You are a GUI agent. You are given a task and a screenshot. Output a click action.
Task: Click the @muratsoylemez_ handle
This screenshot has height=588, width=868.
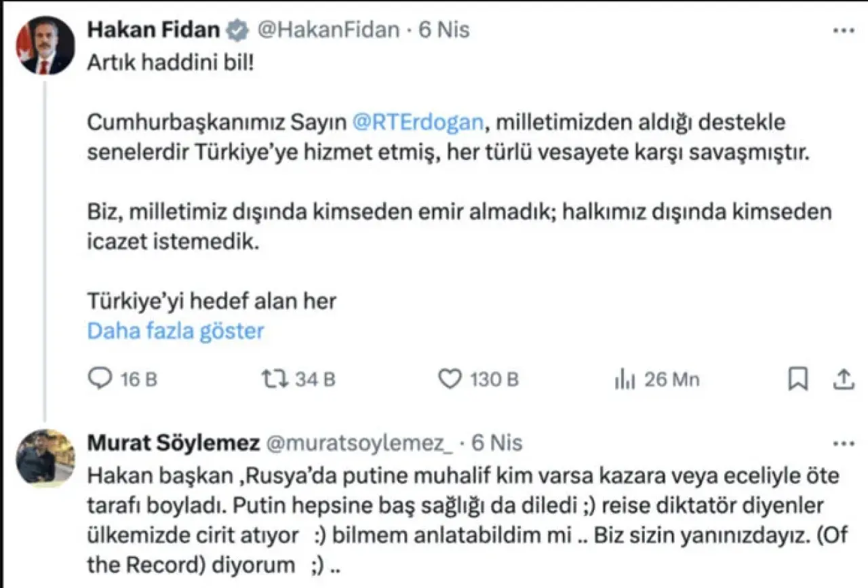(x=362, y=444)
